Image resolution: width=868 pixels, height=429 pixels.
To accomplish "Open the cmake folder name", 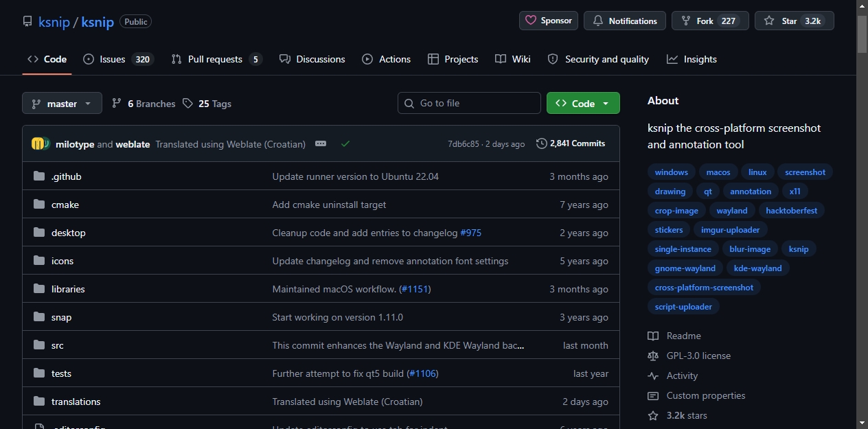I will point(65,205).
